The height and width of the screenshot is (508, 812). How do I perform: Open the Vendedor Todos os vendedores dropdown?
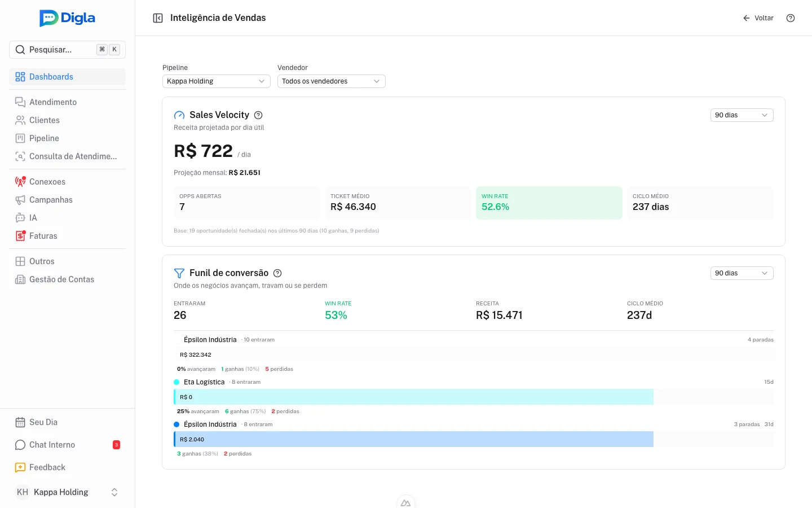(x=332, y=81)
